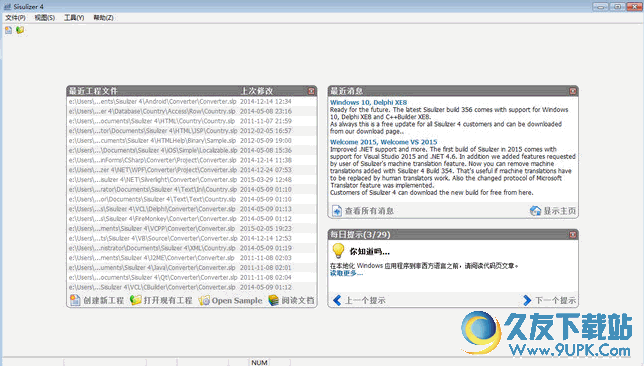Open the 视图(S) menu
This screenshot has width=644, height=366.
coord(44,18)
